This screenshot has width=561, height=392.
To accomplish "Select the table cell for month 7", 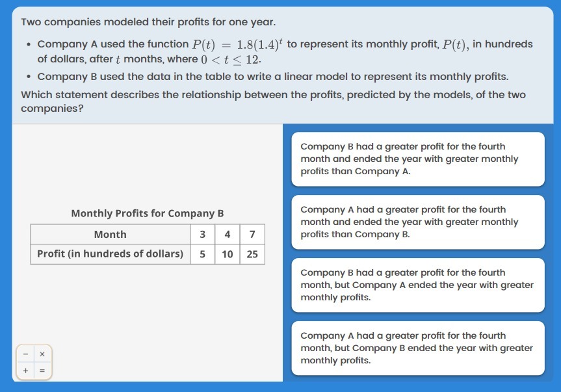I will [252, 234].
